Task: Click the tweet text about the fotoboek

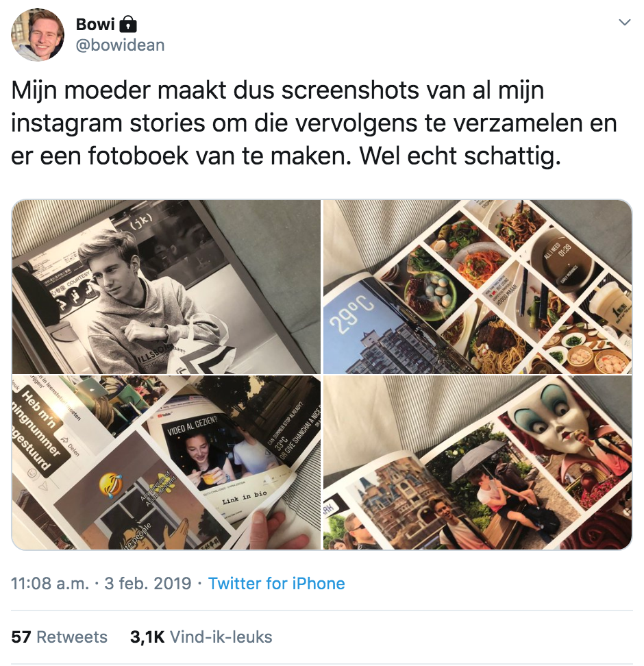Action: pos(314,123)
